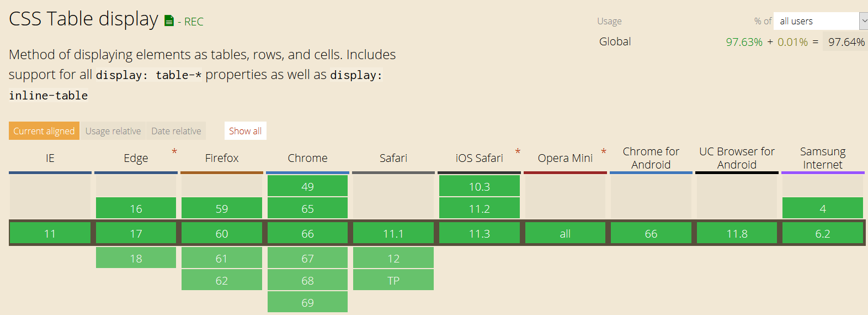Select Opera Mini all cell
Image resolution: width=868 pixels, height=315 pixels.
[x=565, y=233]
